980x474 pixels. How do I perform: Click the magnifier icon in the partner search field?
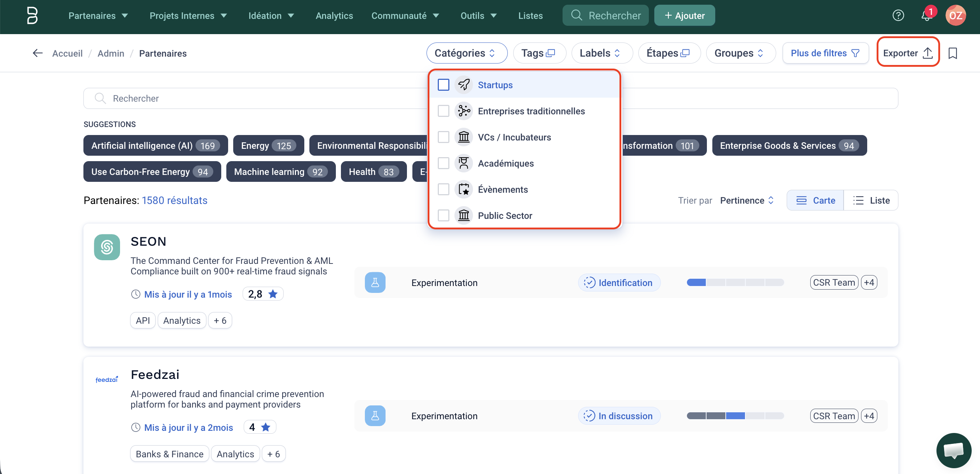[100, 98]
